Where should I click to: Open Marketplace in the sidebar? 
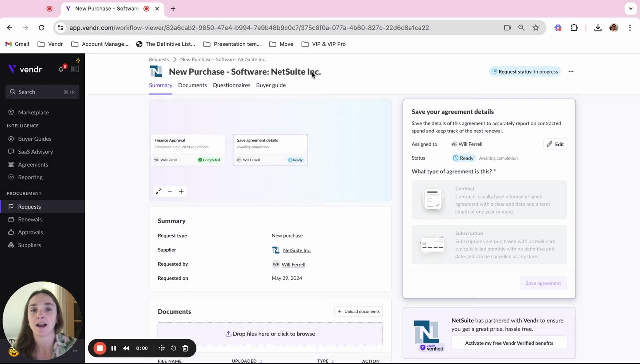pos(33,112)
